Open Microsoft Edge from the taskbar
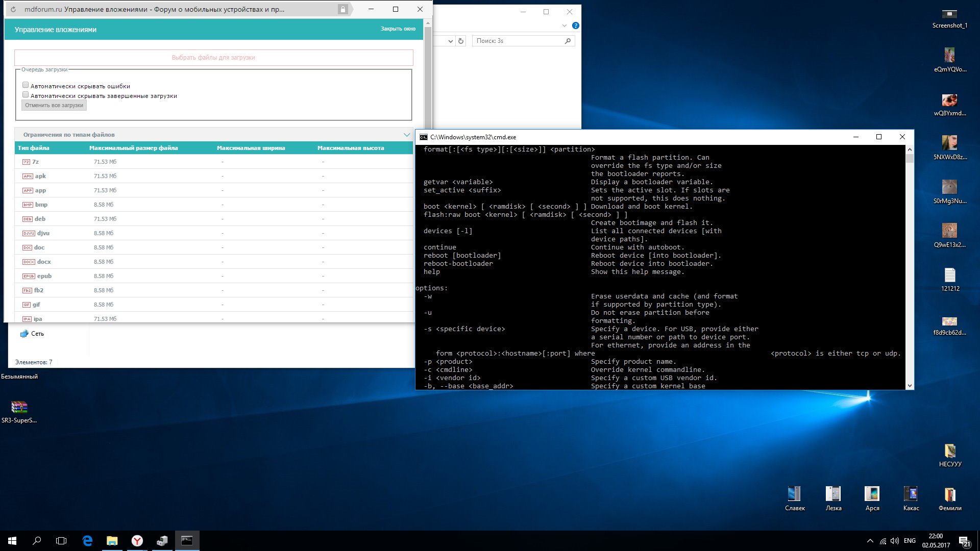Viewport: 980px width, 551px height. pos(87,541)
